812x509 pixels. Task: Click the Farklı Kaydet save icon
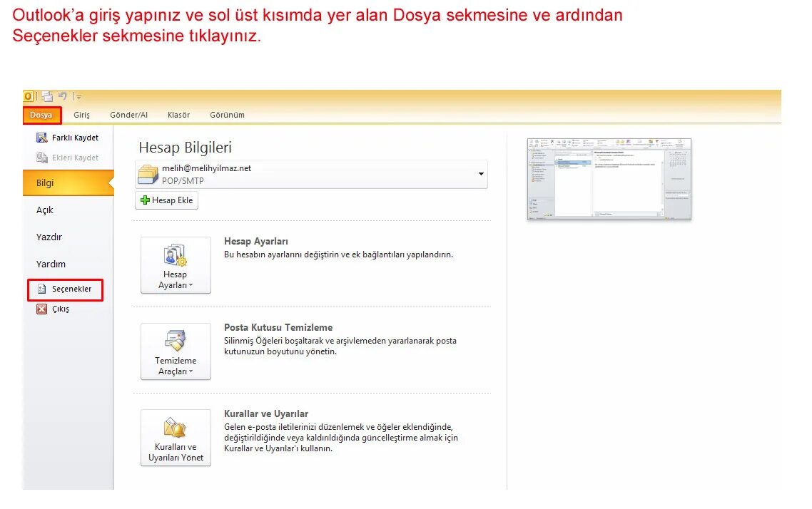(42, 138)
